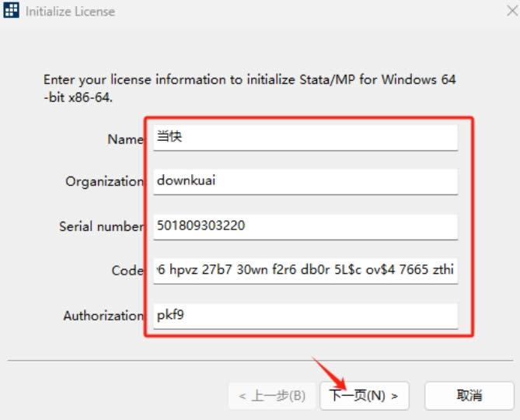Viewport: 520px width, 420px height.
Task: Click the Authorization label
Action: coord(103,316)
